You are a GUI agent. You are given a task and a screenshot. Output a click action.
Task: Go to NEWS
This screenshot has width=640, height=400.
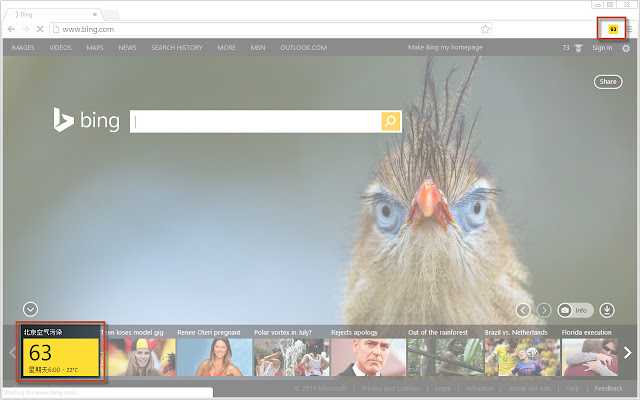[x=127, y=48]
